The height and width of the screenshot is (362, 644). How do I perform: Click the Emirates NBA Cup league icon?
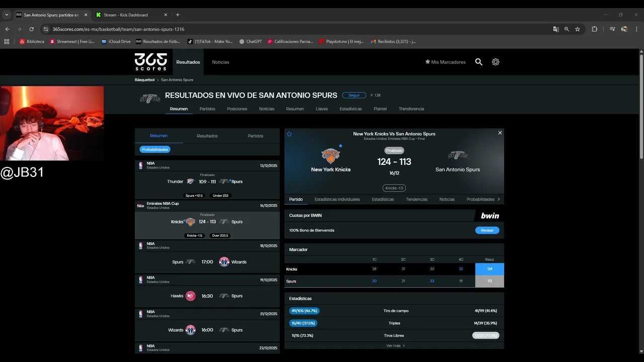coord(140,206)
